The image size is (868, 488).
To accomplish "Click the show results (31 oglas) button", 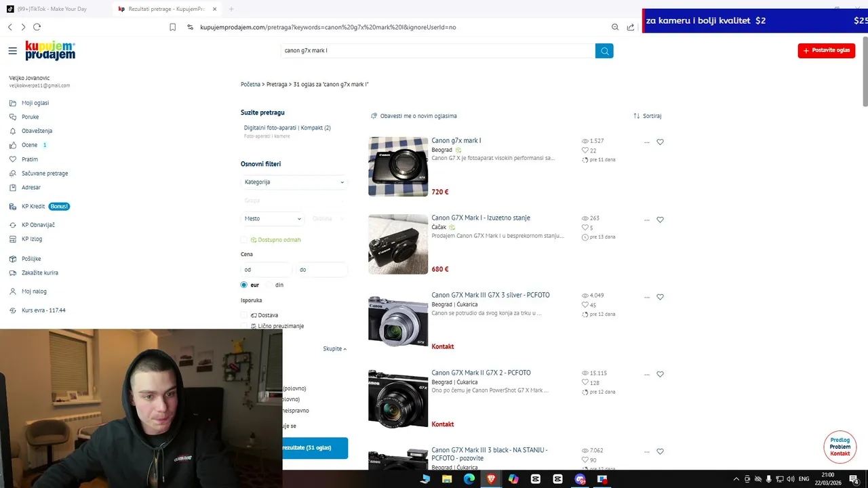I will click(x=315, y=448).
